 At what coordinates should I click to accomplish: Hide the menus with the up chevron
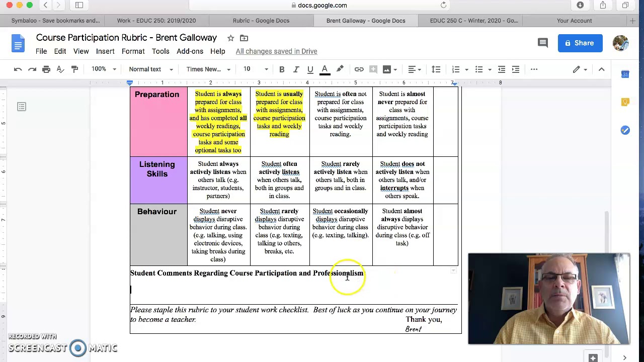tap(601, 69)
